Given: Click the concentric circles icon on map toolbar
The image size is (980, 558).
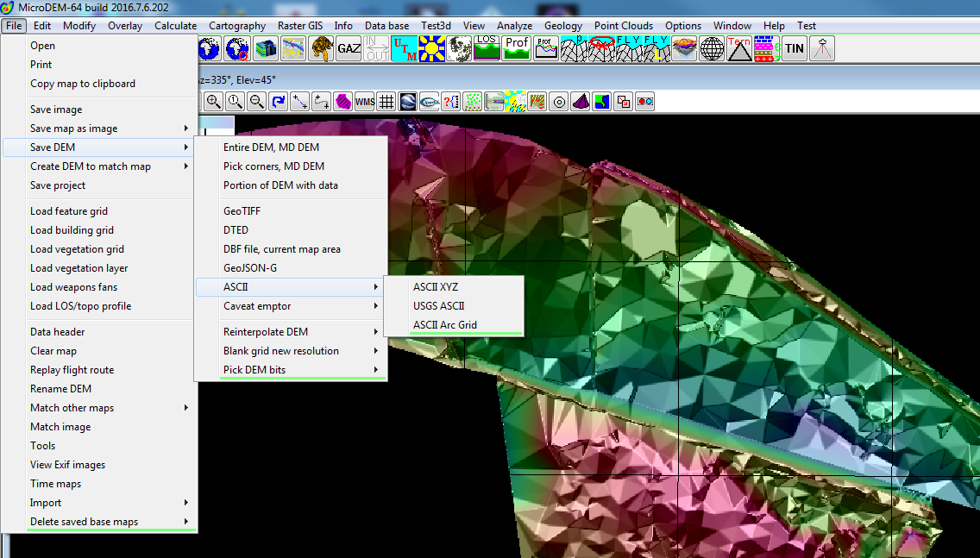Looking at the screenshot, I should tap(559, 101).
